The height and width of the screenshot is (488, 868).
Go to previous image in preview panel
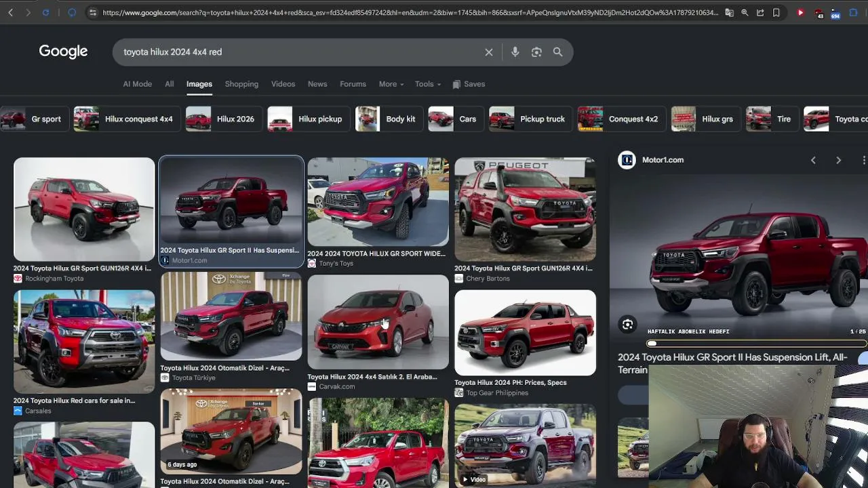(813, 160)
